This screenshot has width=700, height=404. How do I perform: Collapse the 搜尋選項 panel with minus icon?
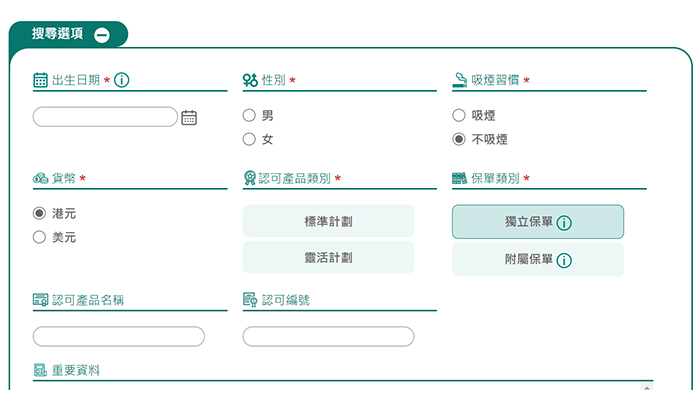(x=102, y=35)
